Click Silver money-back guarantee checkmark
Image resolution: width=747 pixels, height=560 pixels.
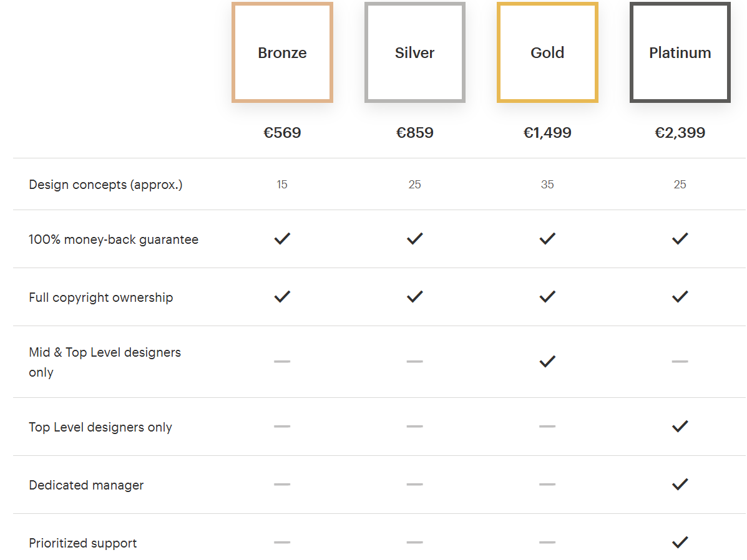(x=415, y=238)
